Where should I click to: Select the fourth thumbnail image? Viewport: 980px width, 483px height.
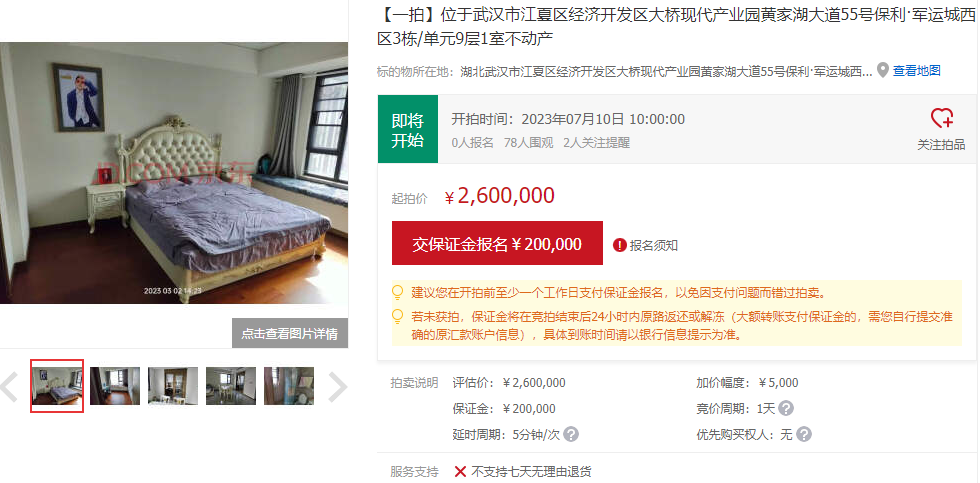point(231,386)
